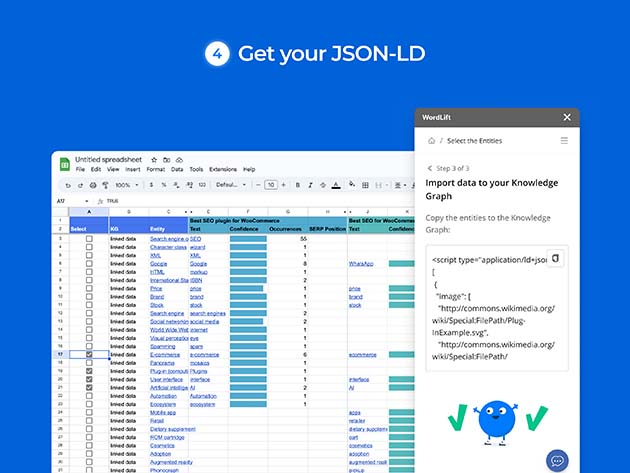Open the File menu
The image size is (630, 473).
pos(80,170)
